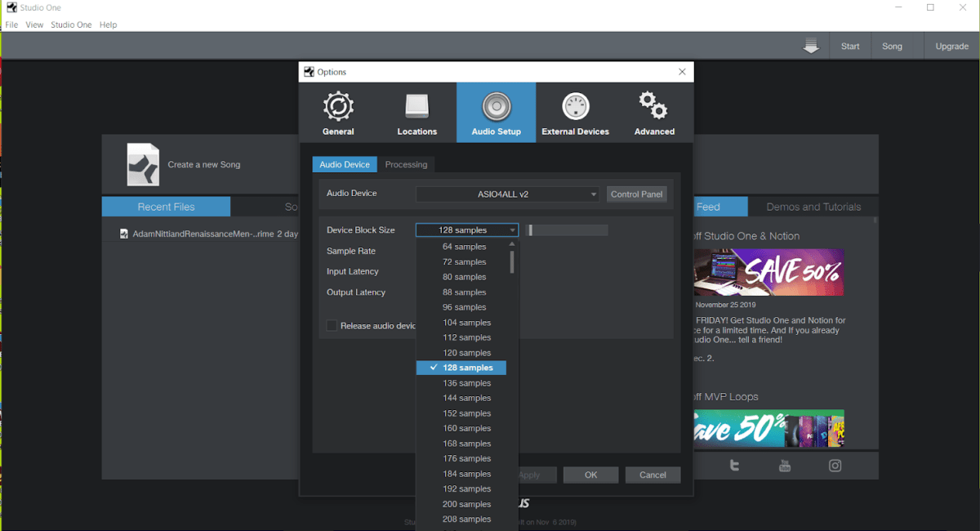Image resolution: width=980 pixels, height=531 pixels.
Task: Open the General options section
Action: coord(338,113)
